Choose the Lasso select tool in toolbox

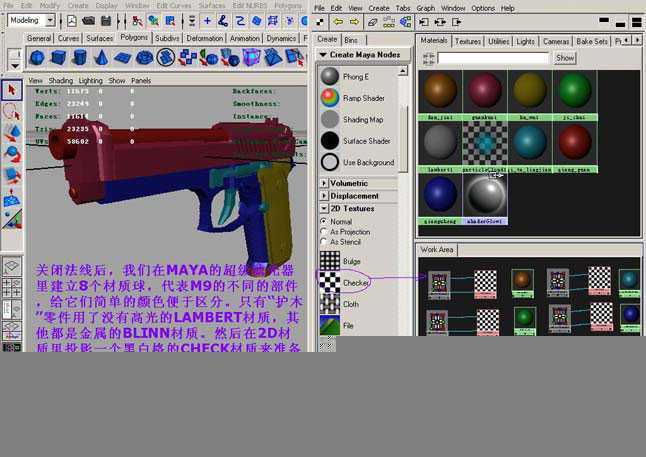(x=12, y=112)
